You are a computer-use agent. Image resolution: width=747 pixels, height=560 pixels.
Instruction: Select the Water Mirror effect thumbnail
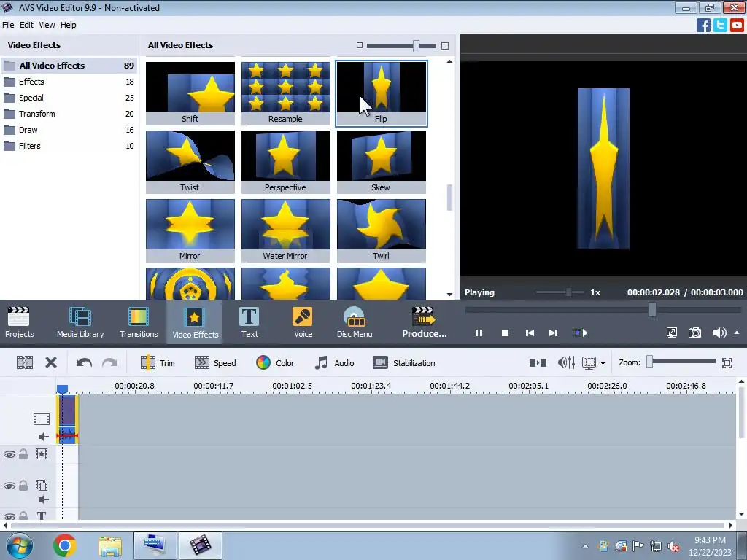pyautogui.click(x=285, y=230)
